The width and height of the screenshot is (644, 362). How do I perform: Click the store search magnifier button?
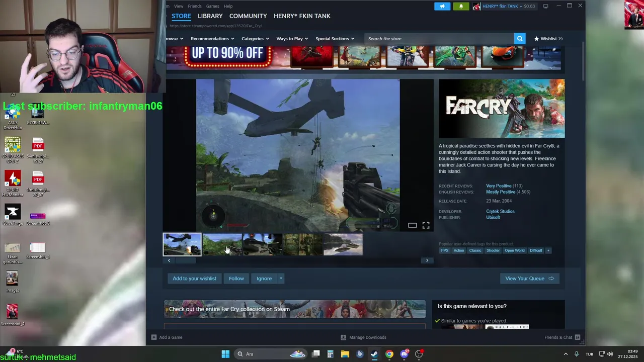point(520,39)
